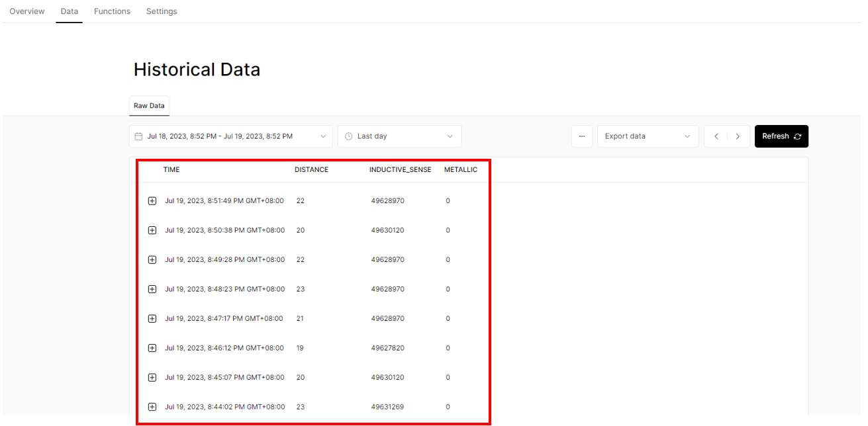Open the Settings tab
This screenshot has height=426, width=868.
(x=162, y=11)
